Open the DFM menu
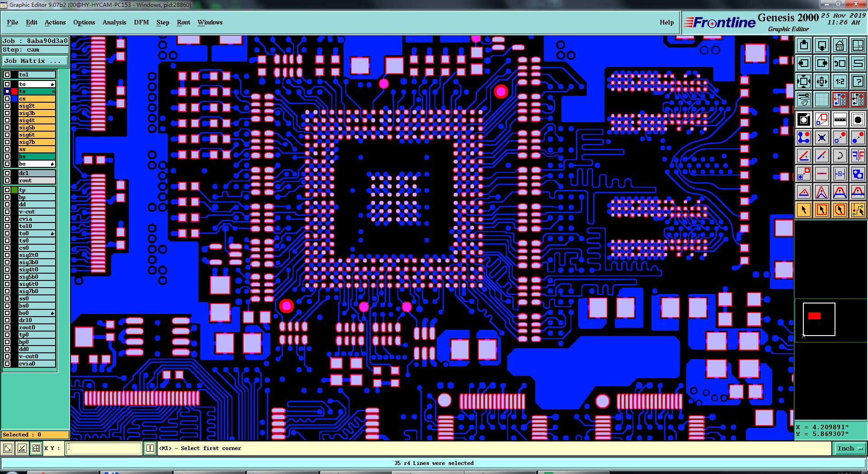Viewport: 868px width, 474px height. pyautogui.click(x=142, y=22)
